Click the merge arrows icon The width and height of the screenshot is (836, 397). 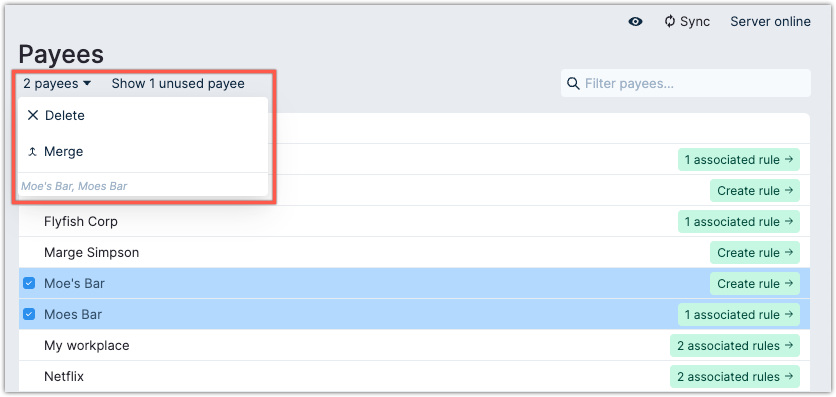(x=33, y=152)
